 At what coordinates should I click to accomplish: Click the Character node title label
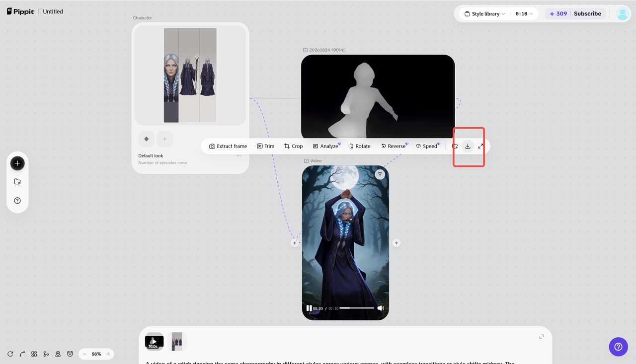(x=143, y=18)
